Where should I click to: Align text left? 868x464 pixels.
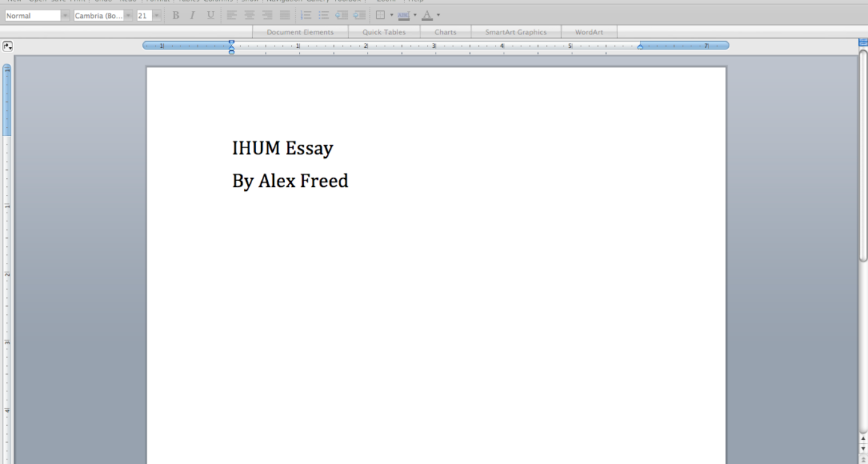232,15
